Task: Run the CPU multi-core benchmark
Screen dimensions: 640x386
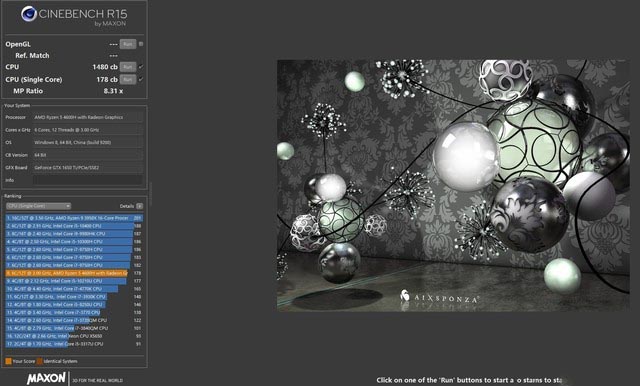Action: point(128,67)
